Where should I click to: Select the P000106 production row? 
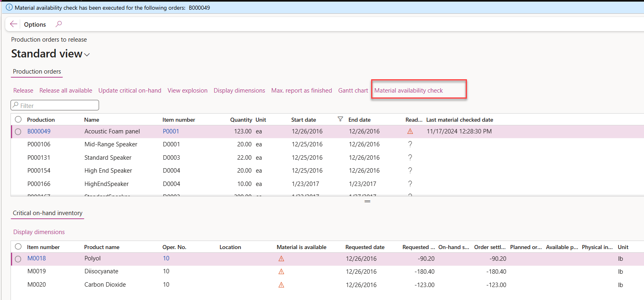[327, 144]
